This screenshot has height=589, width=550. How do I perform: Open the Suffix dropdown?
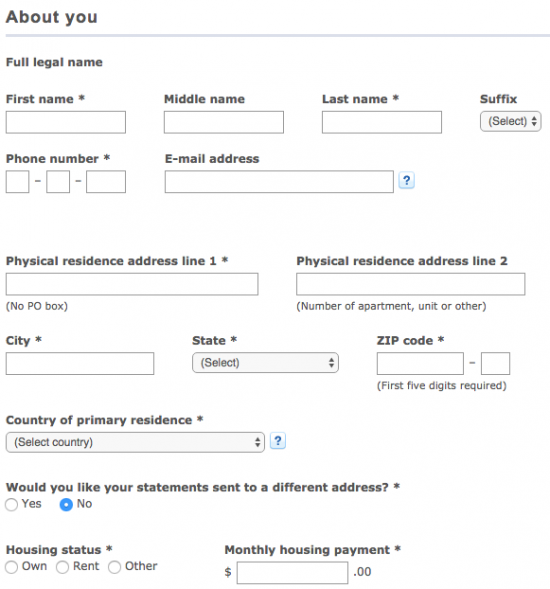(x=511, y=121)
